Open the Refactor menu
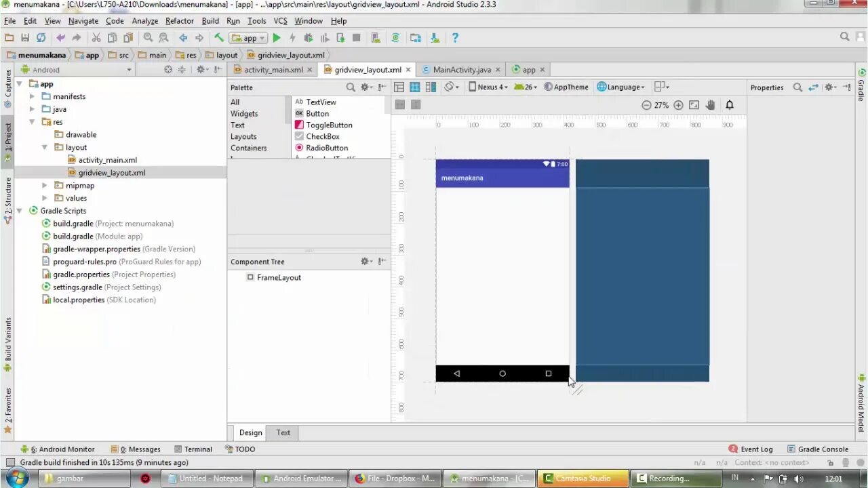Image resolution: width=868 pixels, height=488 pixels. 180,21
